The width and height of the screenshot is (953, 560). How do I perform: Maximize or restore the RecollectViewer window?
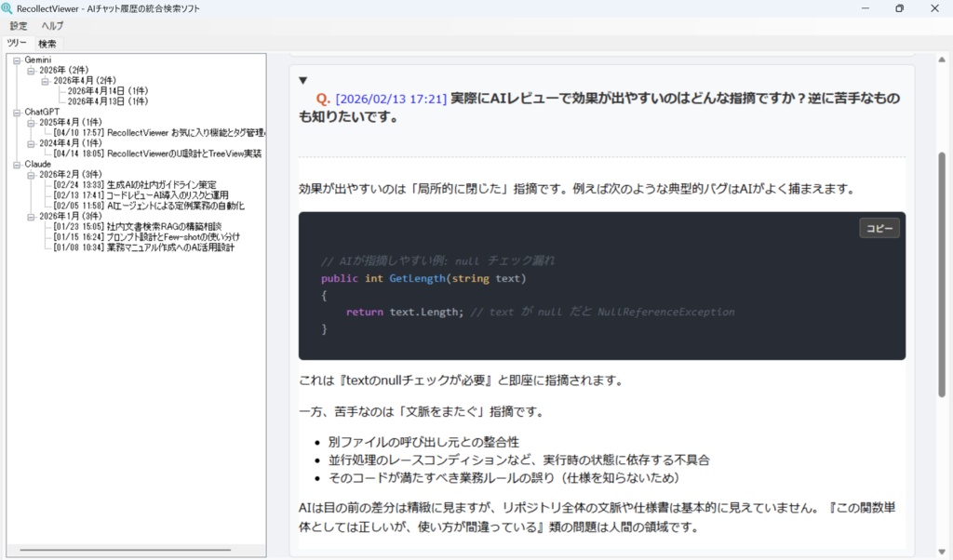pos(900,8)
